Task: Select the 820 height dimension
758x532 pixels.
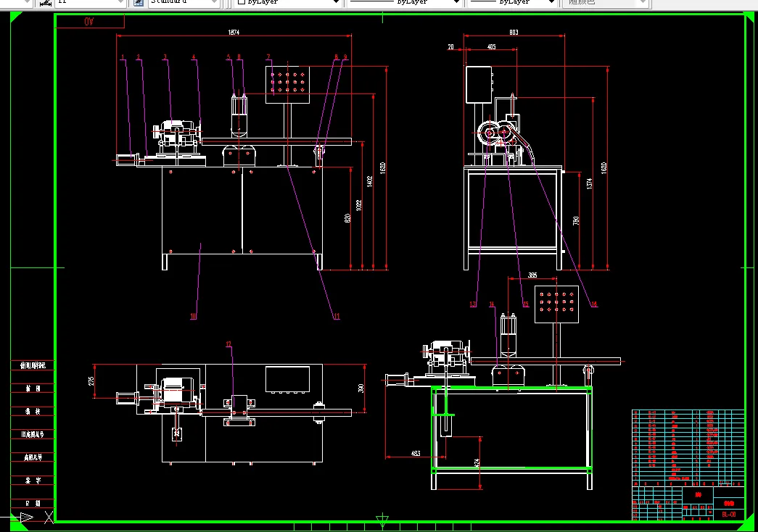Action: (x=347, y=218)
